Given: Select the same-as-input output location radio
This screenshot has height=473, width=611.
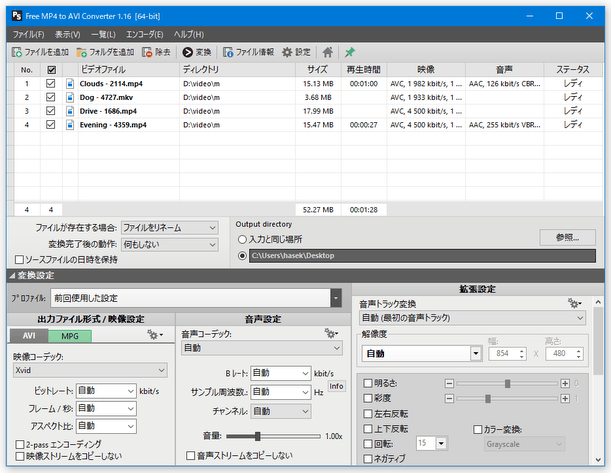Looking at the screenshot, I should click(242, 239).
